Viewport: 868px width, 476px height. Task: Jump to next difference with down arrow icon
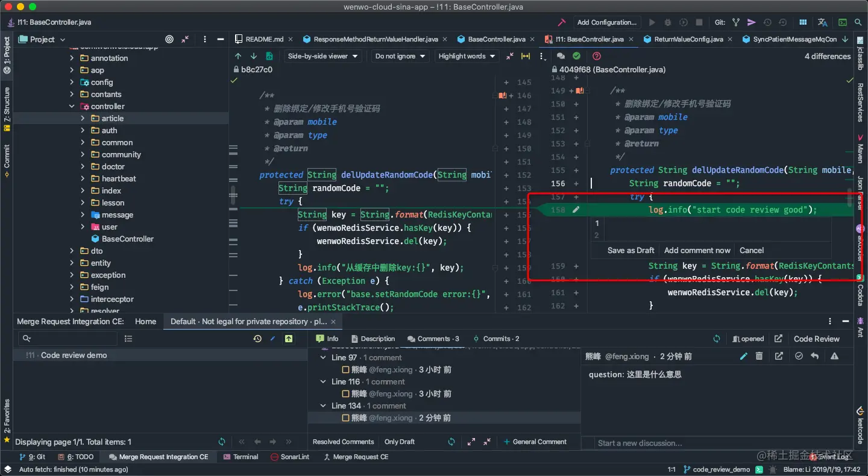(x=253, y=56)
